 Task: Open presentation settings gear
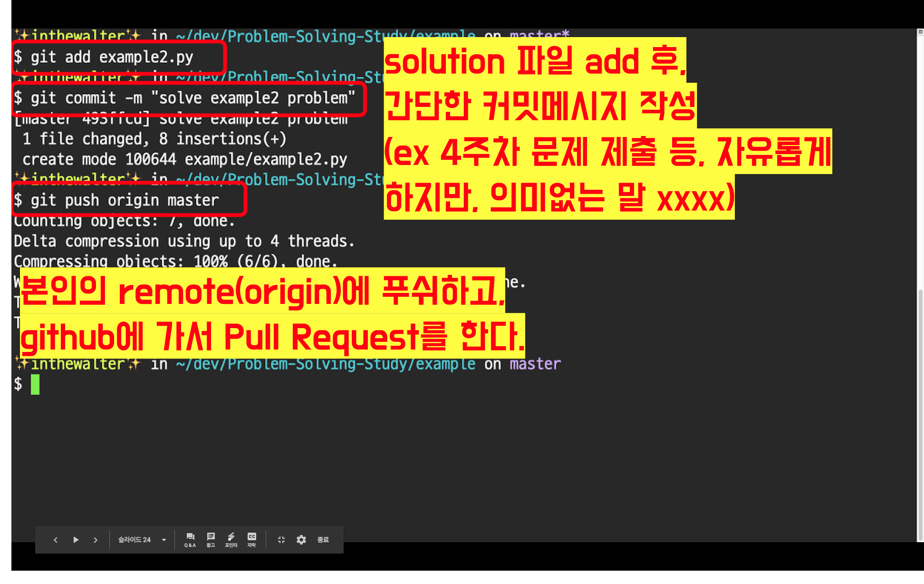301,540
